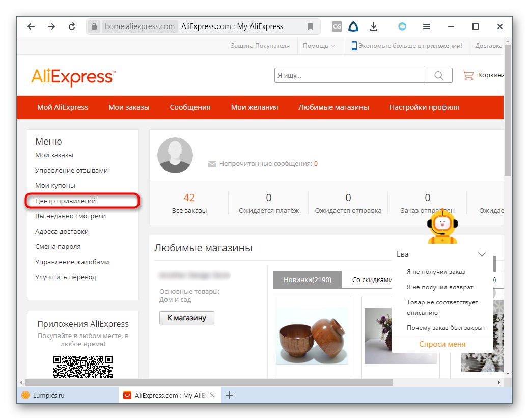Click the AliExpress tab favicon
529x420 pixels.
pyautogui.click(x=127, y=395)
